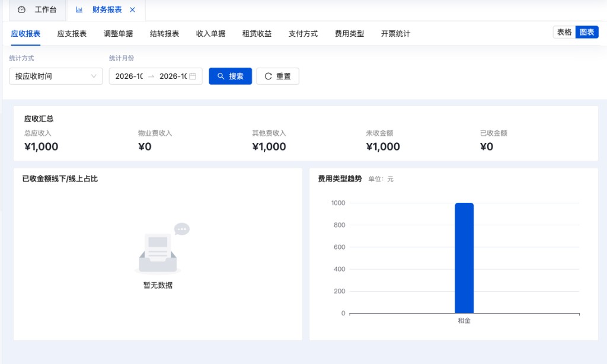Click the calendar icon in date range
607x364 pixels.
(193, 76)
